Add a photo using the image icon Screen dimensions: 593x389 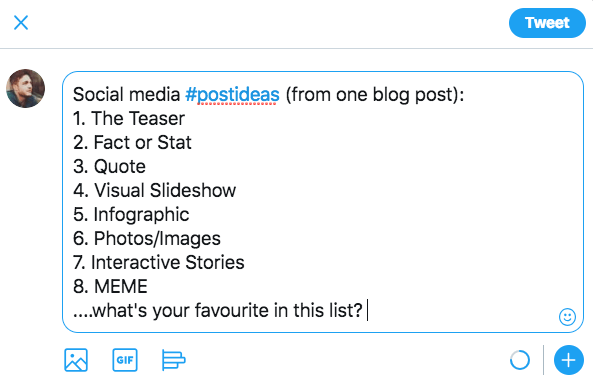coord(76,360)
